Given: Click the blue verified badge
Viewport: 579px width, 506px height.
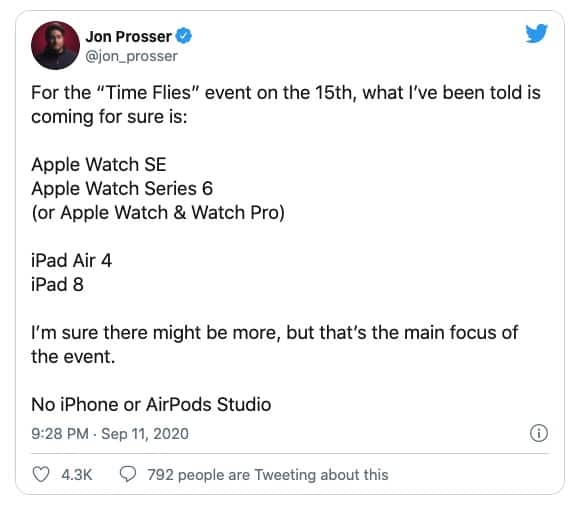Looking at the screenshot, I should pos(184,36).
